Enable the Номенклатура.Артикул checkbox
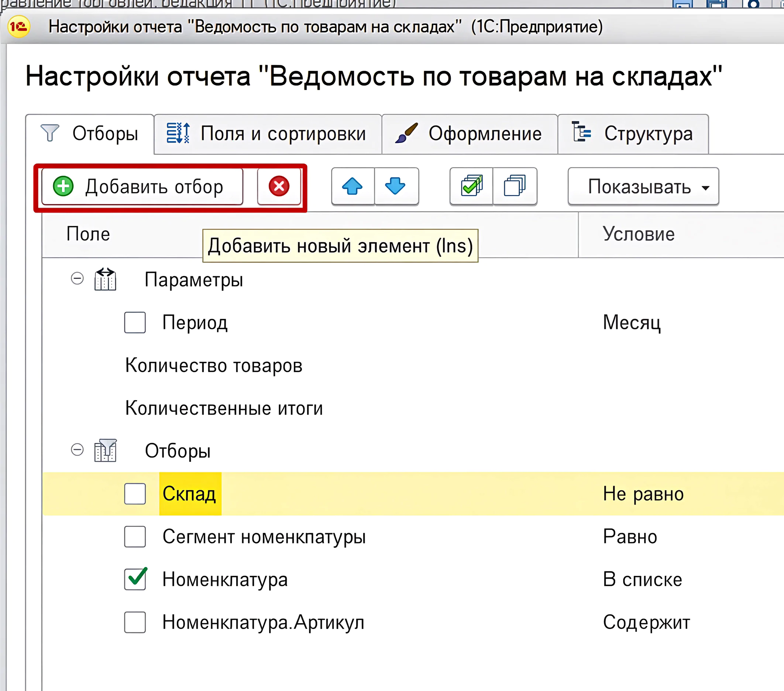Image resolution: width=784 pixels, height=691 pixels. (135, 622)
